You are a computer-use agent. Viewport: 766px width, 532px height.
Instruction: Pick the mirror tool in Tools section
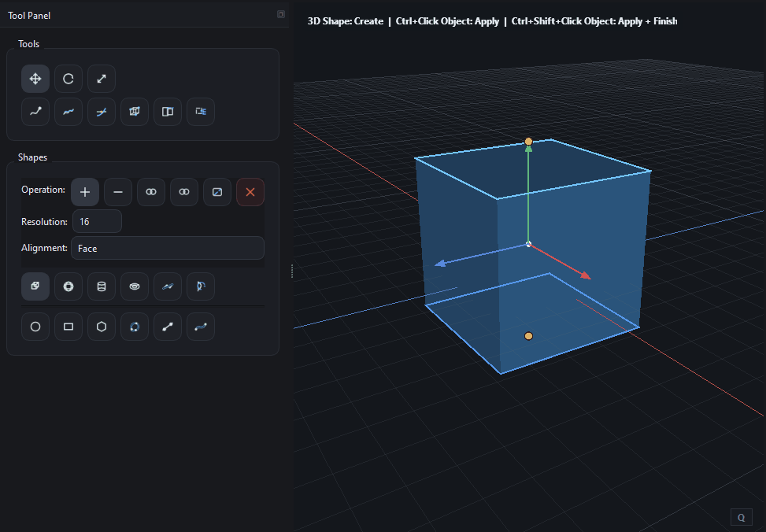(x=167, y=112)
